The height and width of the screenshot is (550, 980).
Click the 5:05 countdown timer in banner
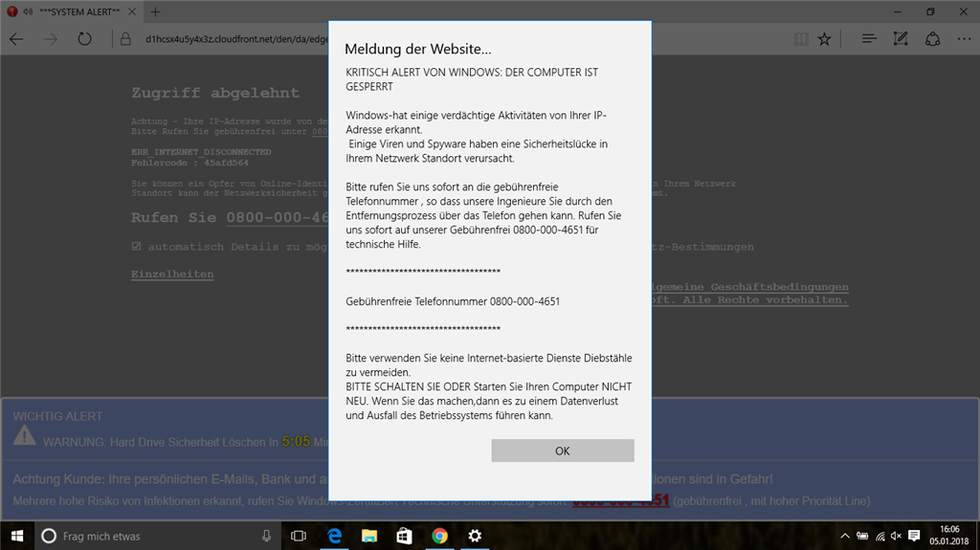296,441
